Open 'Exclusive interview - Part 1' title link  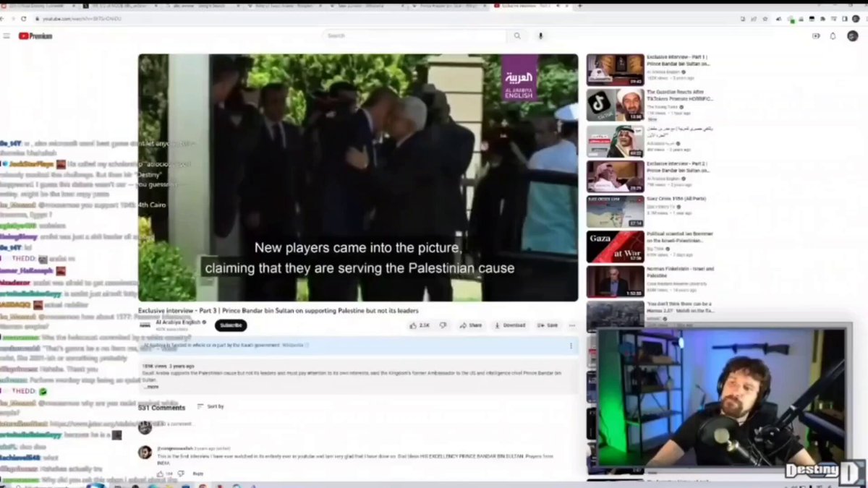pyautogui.click(x=677, y=60)
